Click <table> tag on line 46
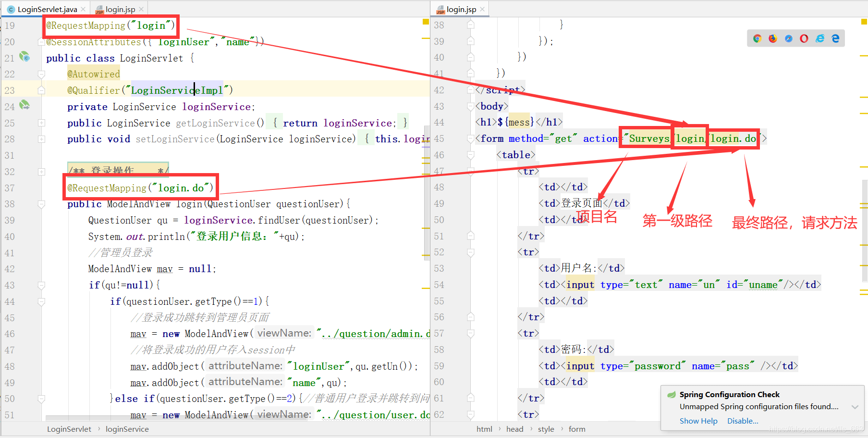 click(515, 155)
